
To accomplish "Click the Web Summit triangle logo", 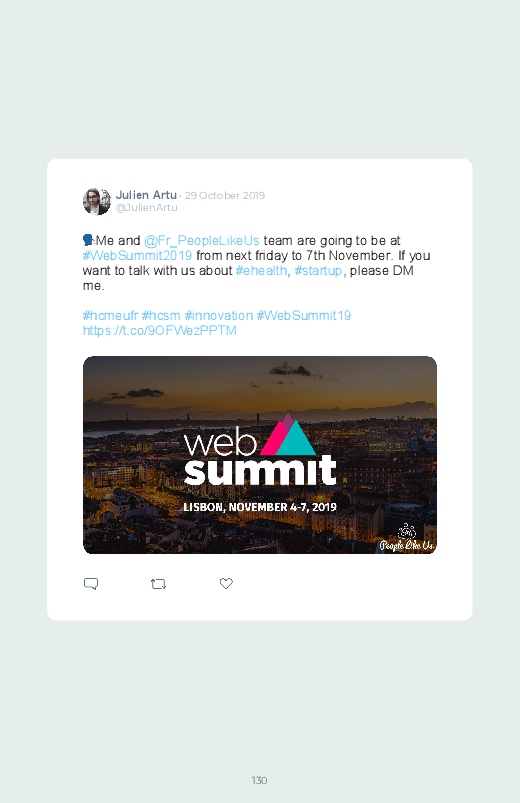I will (x=288, y=435).
